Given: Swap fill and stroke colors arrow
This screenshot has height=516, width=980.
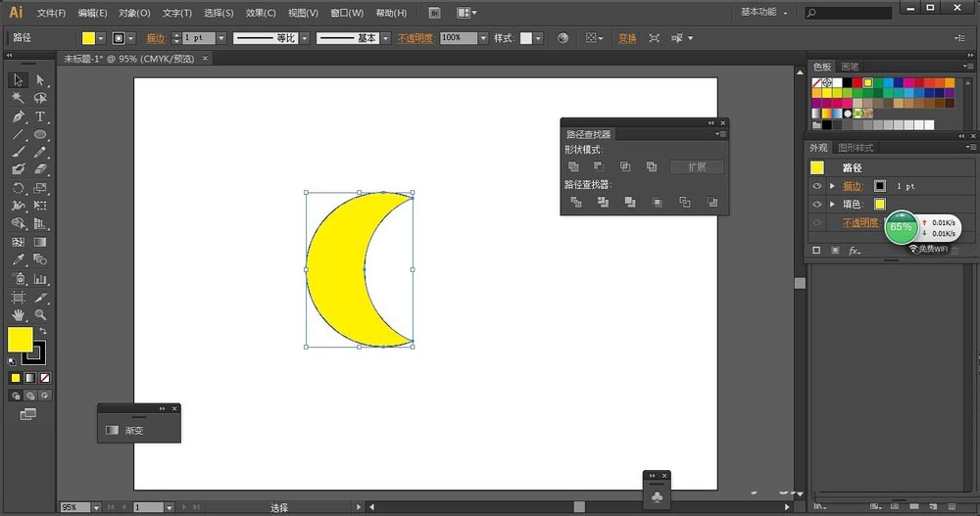Looking at the screenshot, I should pos(42,331).
